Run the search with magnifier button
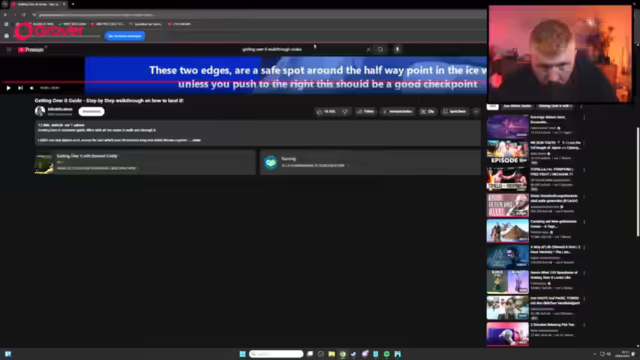Viewport: 640px width, 360px height. 380,49
